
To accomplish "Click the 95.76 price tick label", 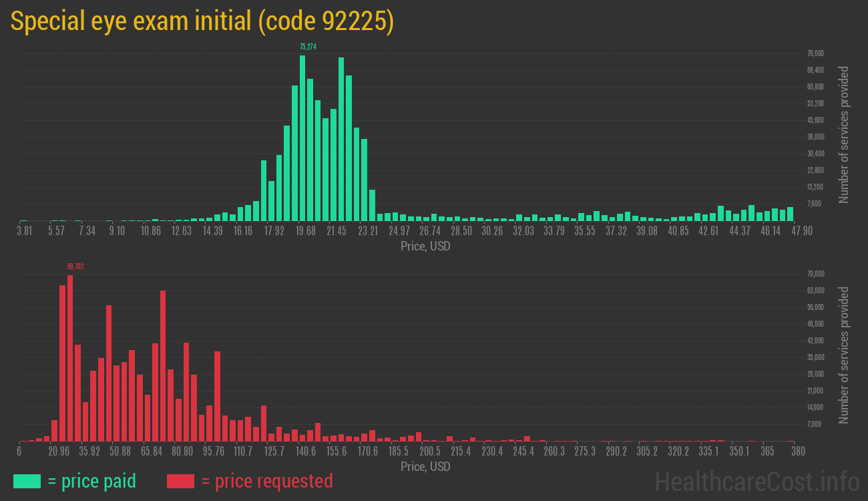I will [214, 452].
